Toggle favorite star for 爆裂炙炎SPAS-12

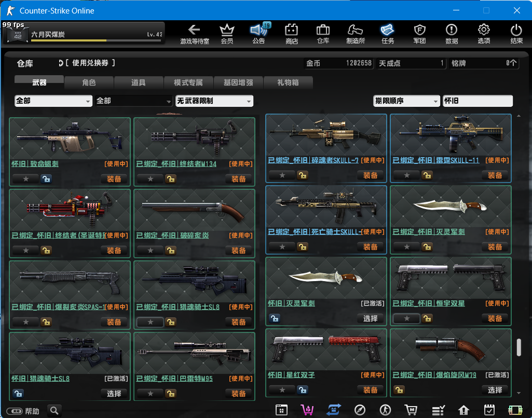click(26, 322)
